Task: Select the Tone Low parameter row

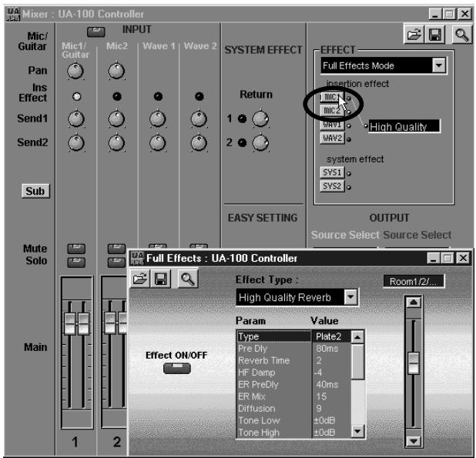Action: point(294,420)
